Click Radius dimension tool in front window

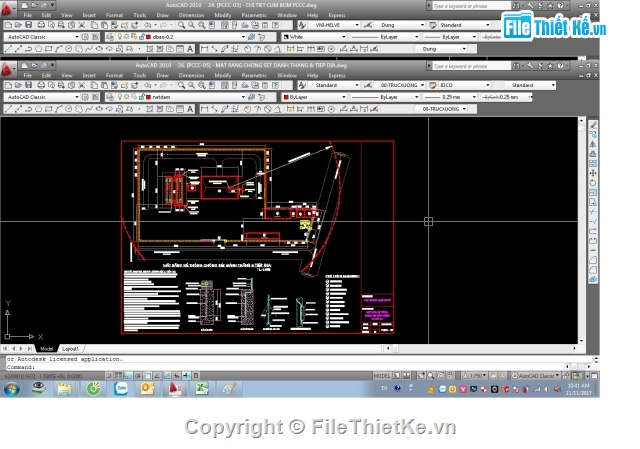(x=247, y=109)
